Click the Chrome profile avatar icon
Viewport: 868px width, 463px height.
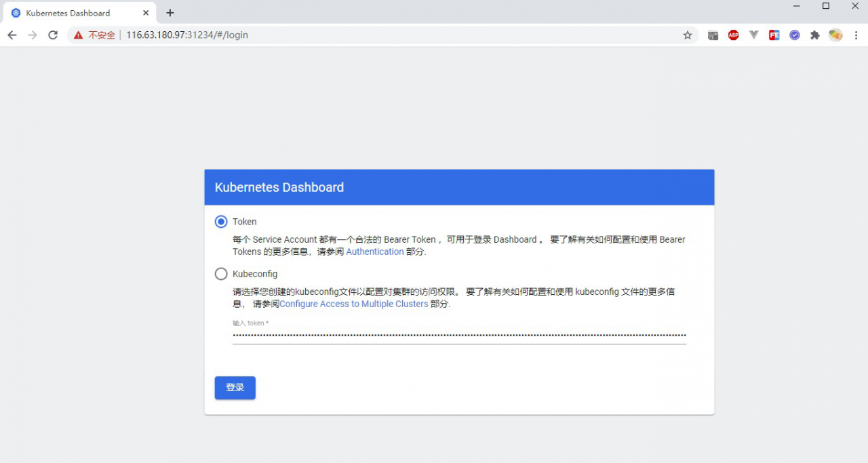(x=835, y=35)
